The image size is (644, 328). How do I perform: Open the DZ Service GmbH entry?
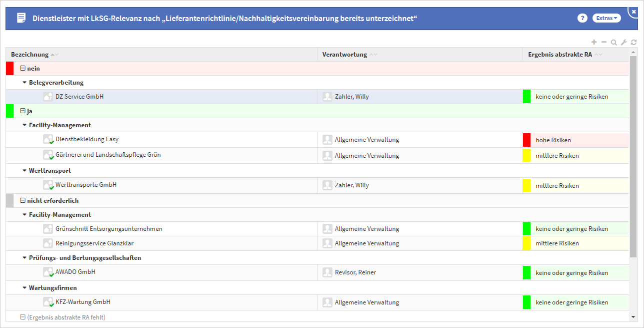(79, 97)
